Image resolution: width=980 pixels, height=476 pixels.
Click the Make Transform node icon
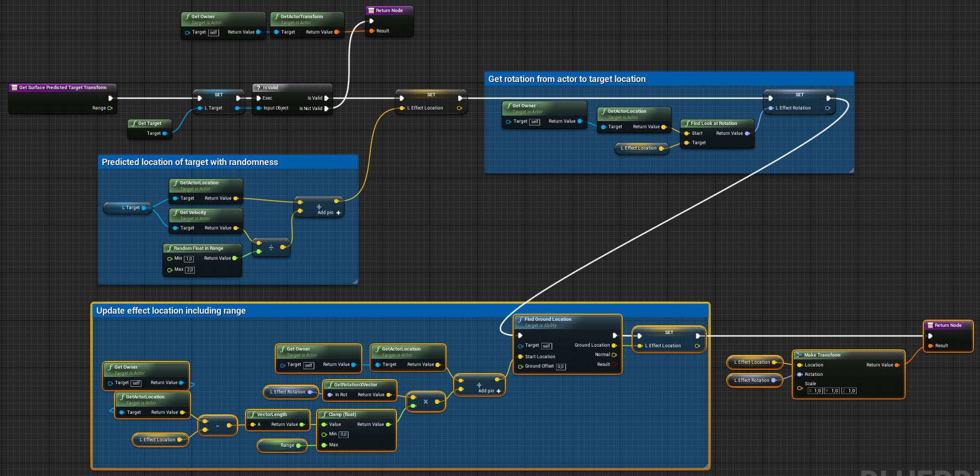pyautogui.click(x=799, y=355)
